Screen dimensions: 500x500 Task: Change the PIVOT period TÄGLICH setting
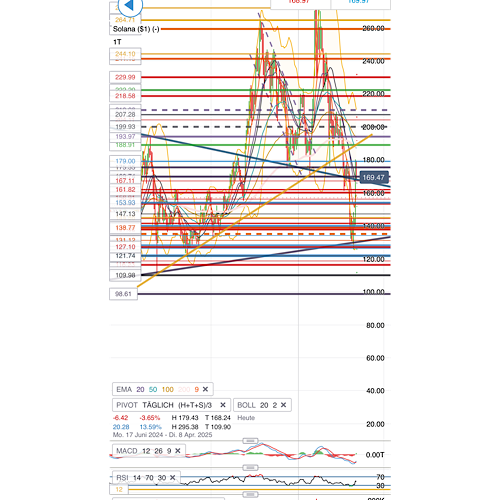(158, 405)
